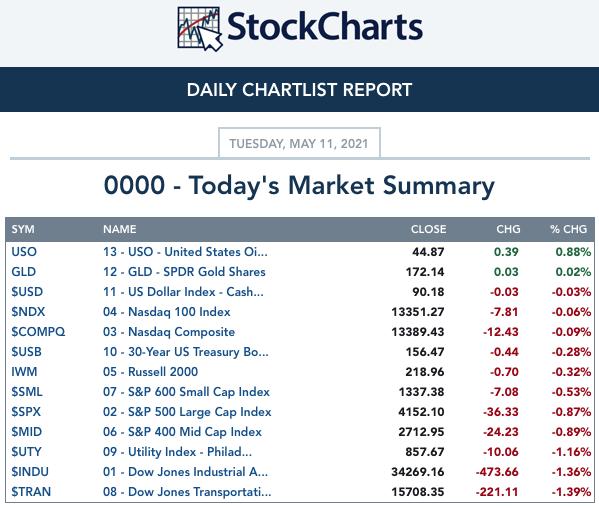The image size is (599, 508).
Task: Click the CLOSE column header
Action: tap(428, 229)
